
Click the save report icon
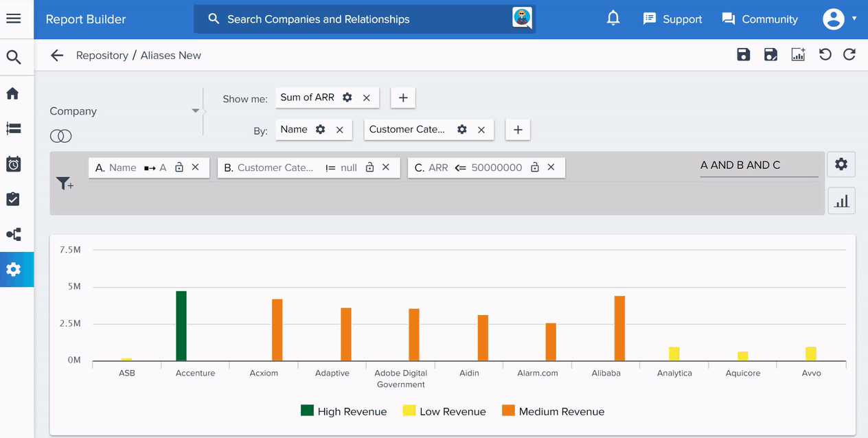tap(743, 55)
